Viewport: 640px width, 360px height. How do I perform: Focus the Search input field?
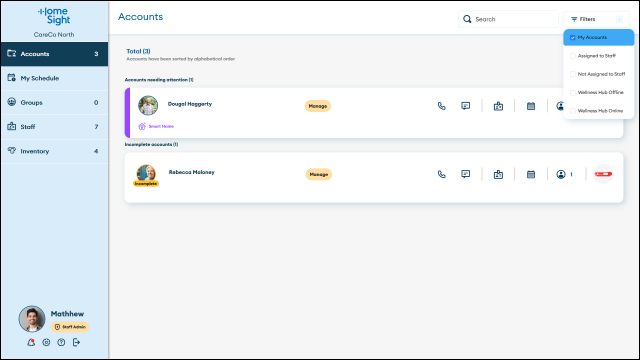point(508,19)
